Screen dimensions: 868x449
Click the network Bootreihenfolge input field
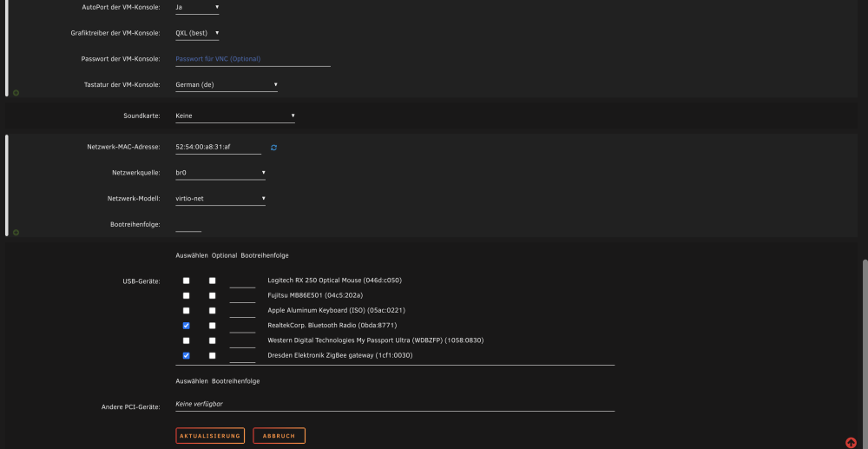(x=188, y=225)
